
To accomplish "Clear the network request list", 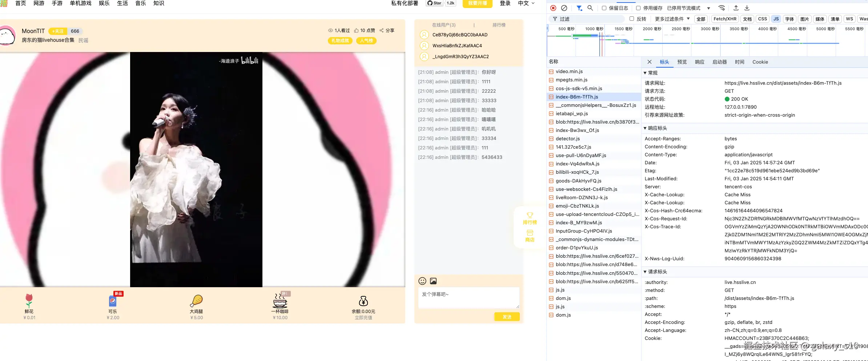I will point(564,8).
